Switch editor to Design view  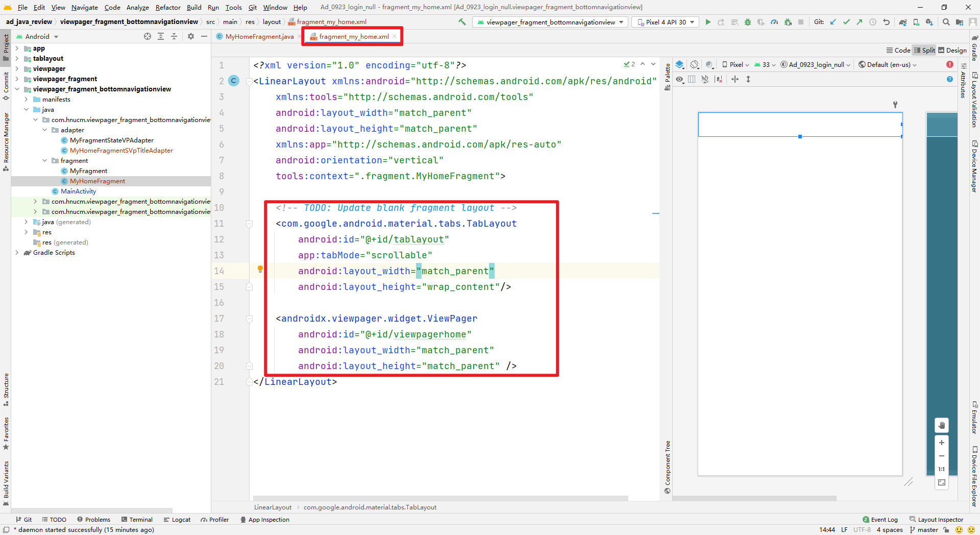[x=952, y=50]
